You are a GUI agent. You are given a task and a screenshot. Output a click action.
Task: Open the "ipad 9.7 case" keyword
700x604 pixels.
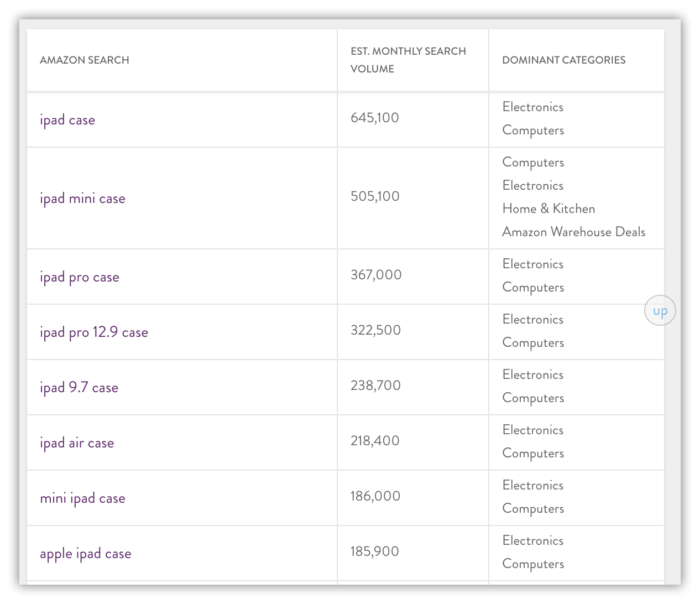tap(79, 388)
